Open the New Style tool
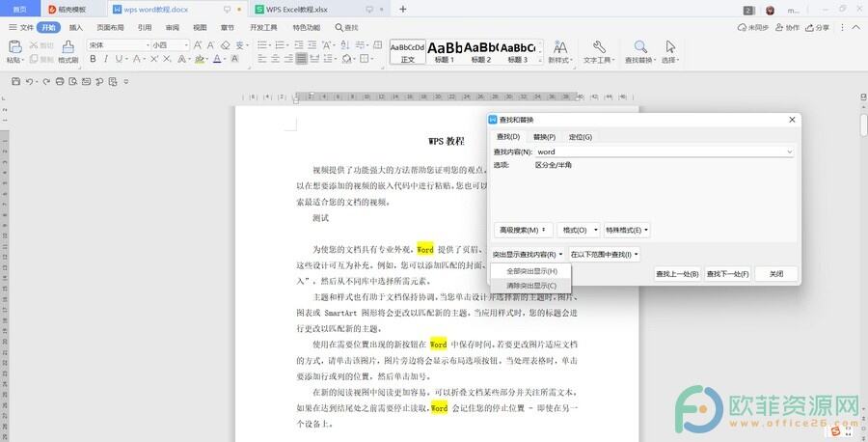 click(x=560, y=51)
